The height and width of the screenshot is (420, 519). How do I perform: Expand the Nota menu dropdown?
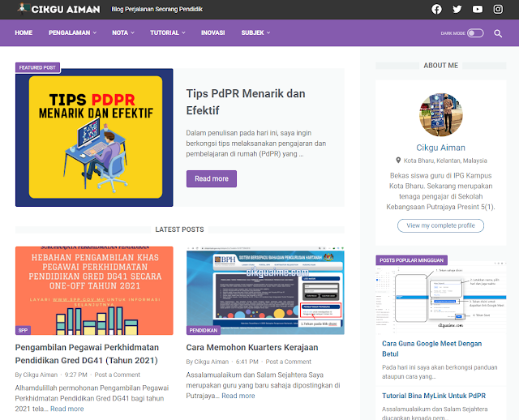[x=123, y=32]
